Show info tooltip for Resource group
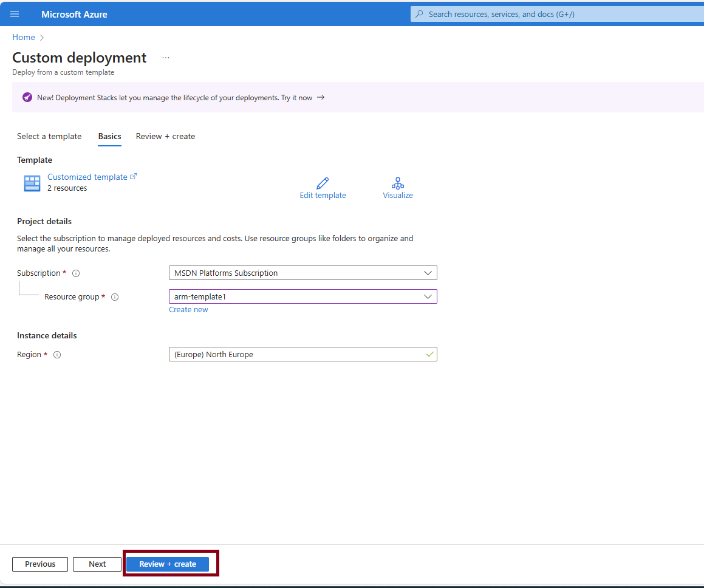The width and height of the screenshot is (704, 588). [x=115, y=297]
